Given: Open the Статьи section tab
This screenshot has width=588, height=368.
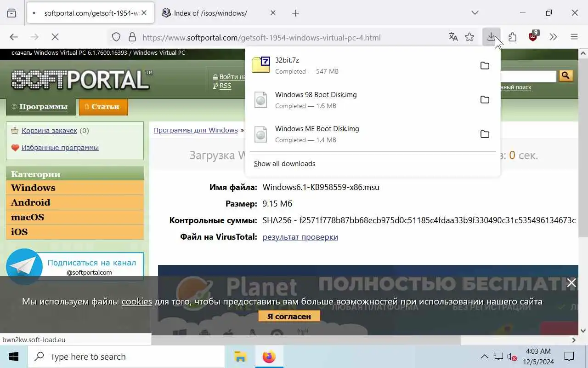Looking at the screenshot, I should (x=103, y=107).
